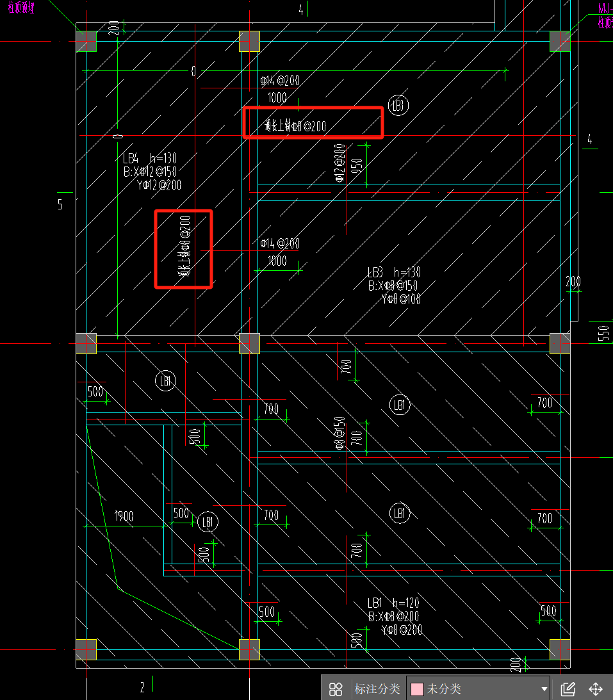Image resolution: width=613 pixels, height=700 pixels.
Task: Select the 'B:XΦ8@200' rebar text
Action: 393,616
